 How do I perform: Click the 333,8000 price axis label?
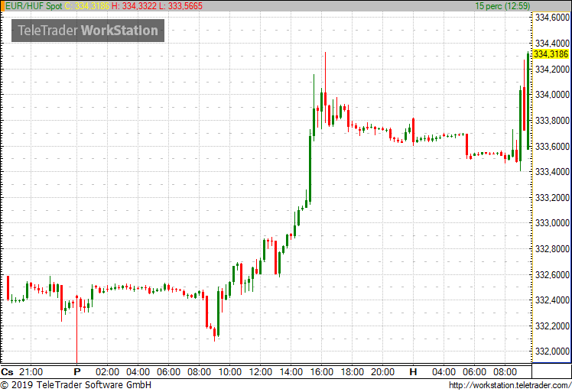(x=552, y=120)
